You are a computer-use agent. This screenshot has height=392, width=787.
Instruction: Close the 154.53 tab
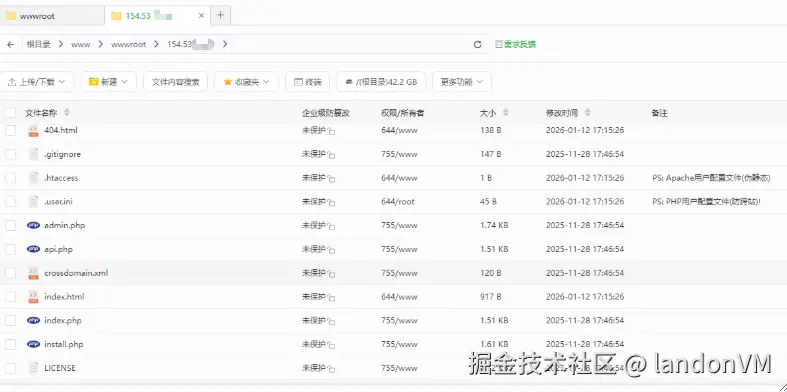point(201,16)
